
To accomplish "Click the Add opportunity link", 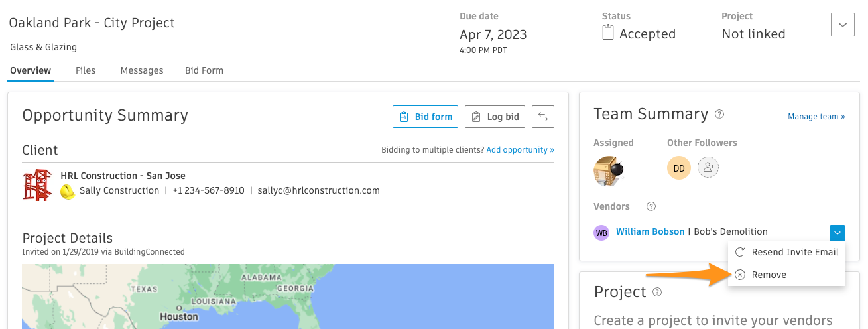I will click(520, 150).
